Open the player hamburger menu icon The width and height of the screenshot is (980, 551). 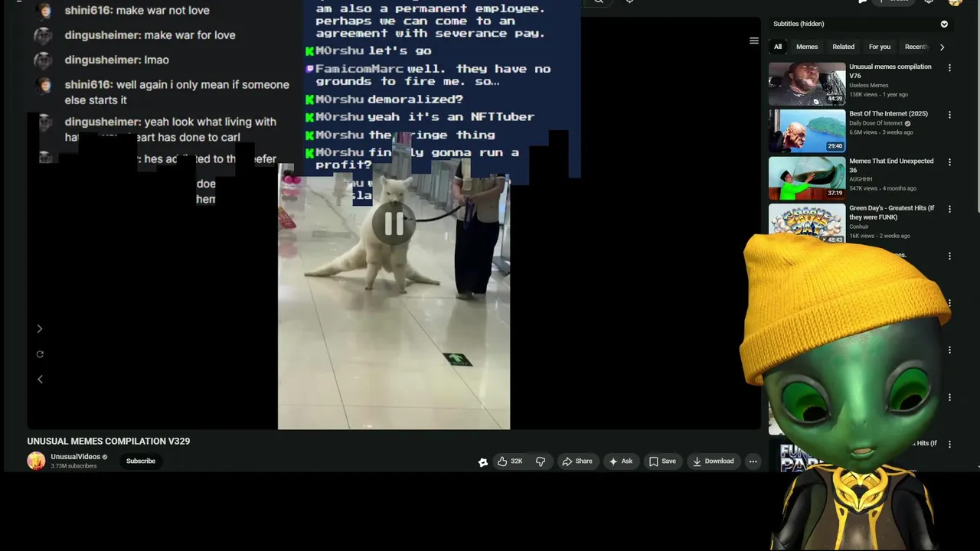(x=754, y=41)
